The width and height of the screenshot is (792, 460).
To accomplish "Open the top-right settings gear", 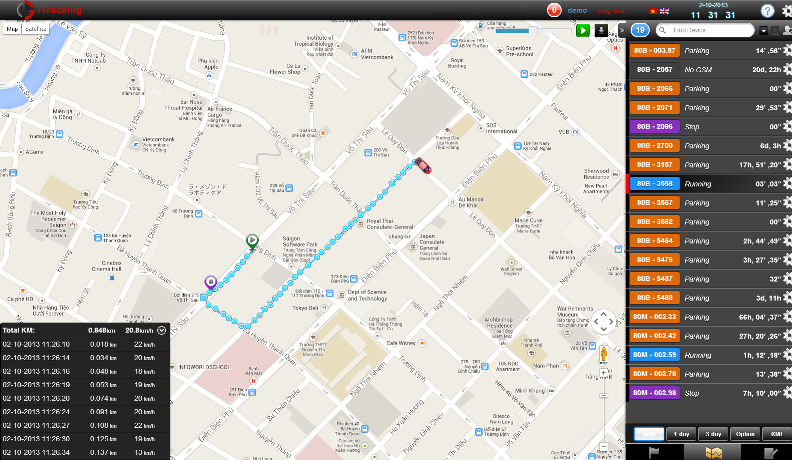I will pos(787,12).
